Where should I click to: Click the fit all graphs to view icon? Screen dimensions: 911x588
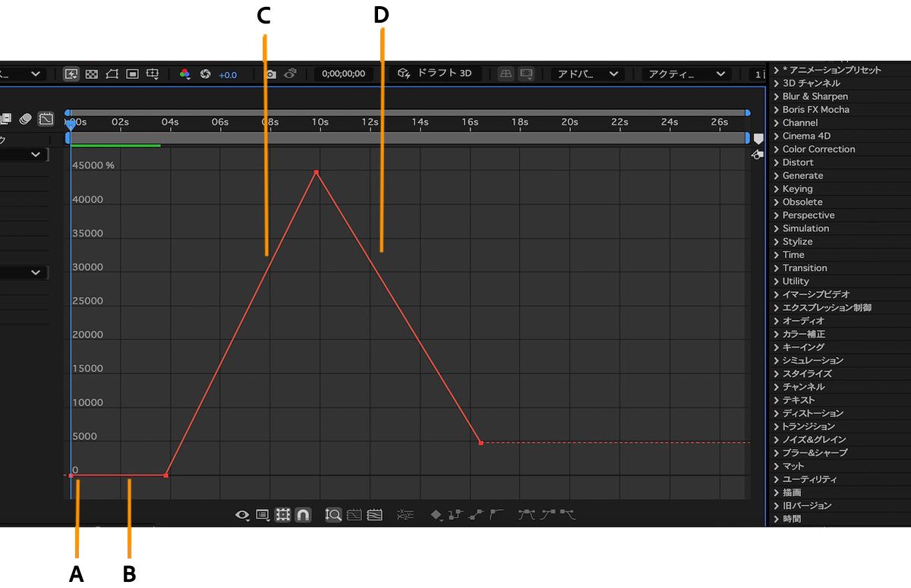tap(374, 515)
